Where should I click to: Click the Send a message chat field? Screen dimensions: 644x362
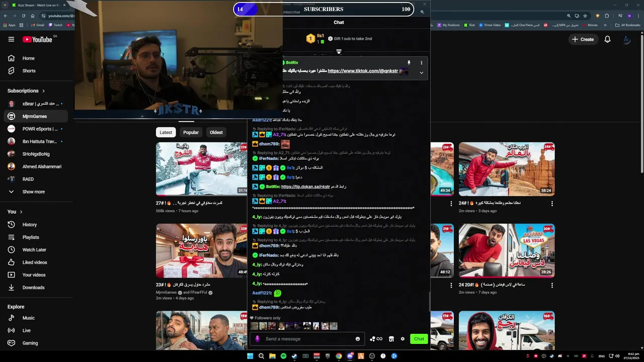pyautogui.click(x=308, y=339)
